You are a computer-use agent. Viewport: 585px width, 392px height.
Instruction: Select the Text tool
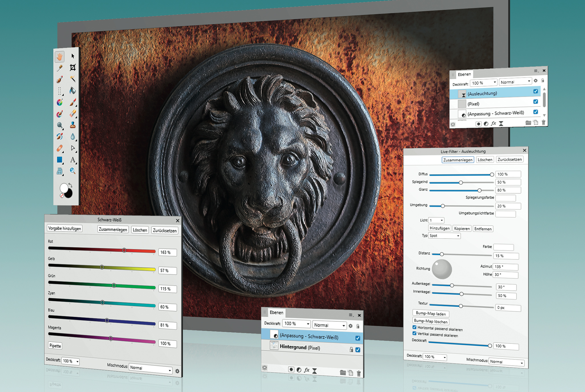73,160
